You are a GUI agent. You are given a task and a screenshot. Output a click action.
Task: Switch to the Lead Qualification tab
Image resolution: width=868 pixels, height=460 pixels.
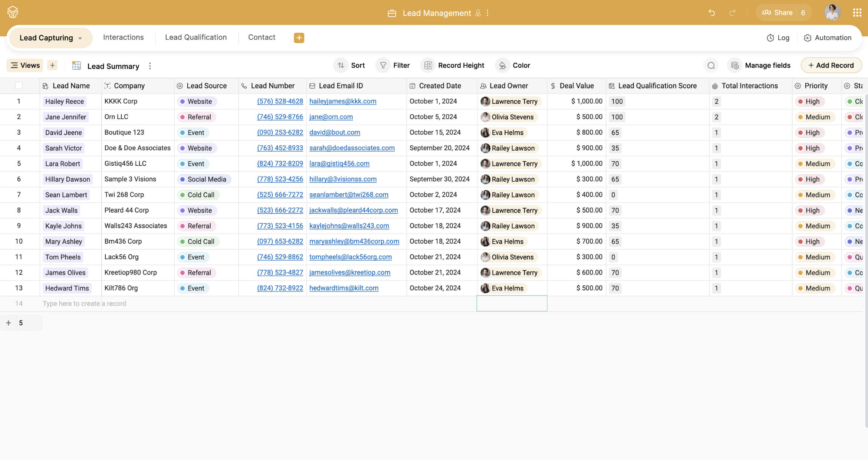point(195,37)
